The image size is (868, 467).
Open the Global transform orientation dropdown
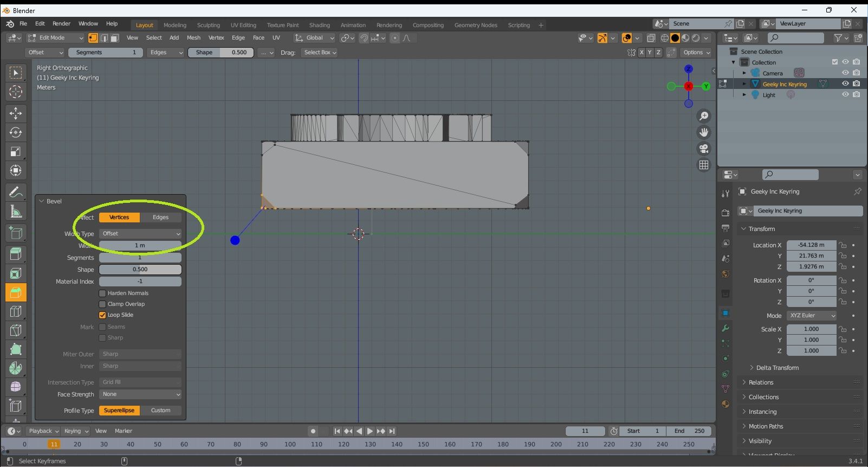(315, 38)
